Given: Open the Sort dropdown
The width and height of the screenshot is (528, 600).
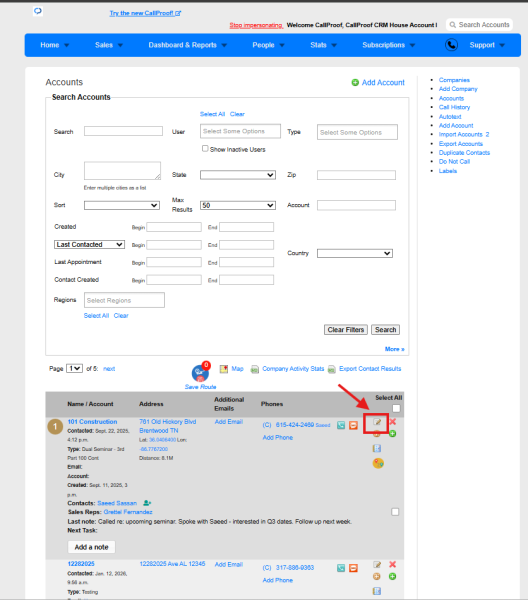Looking at the screenshot, I should pos(122,205).
